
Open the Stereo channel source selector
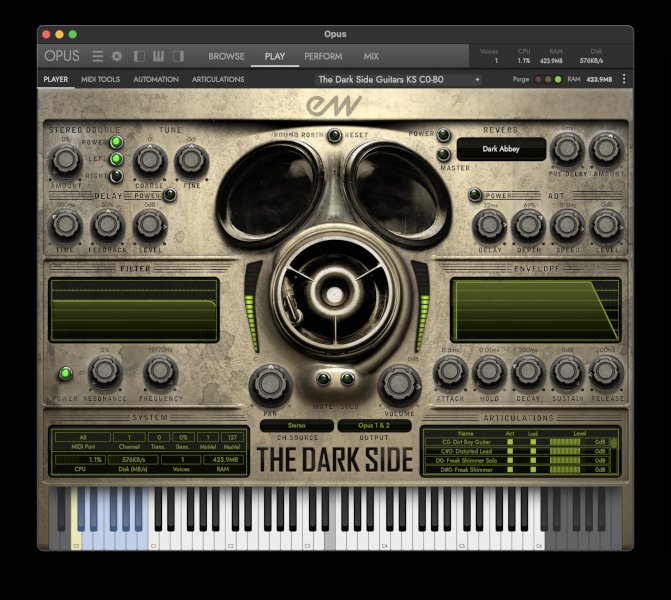click(x=297, y=425)
